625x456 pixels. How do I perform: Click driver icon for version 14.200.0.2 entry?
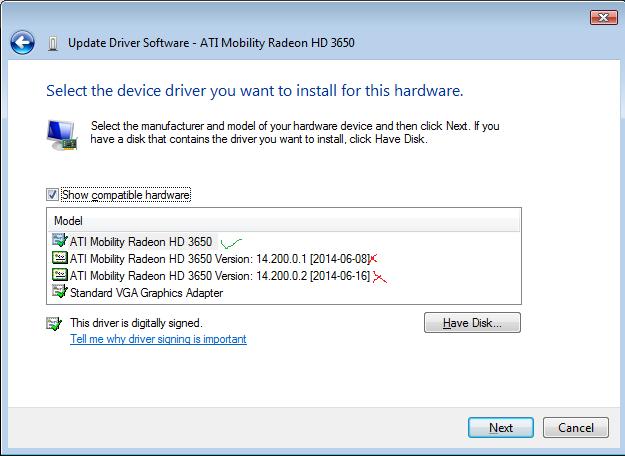tap(60, 275)
